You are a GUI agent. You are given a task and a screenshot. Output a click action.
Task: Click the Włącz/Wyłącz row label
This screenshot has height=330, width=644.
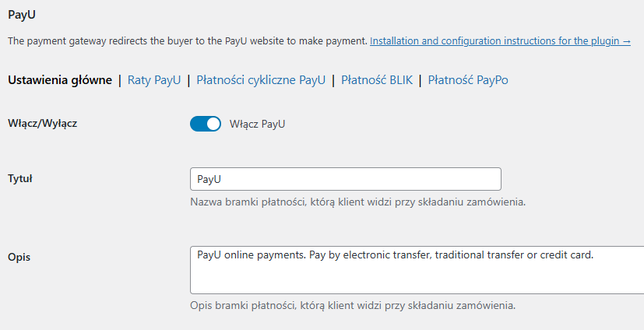[43, 124]
